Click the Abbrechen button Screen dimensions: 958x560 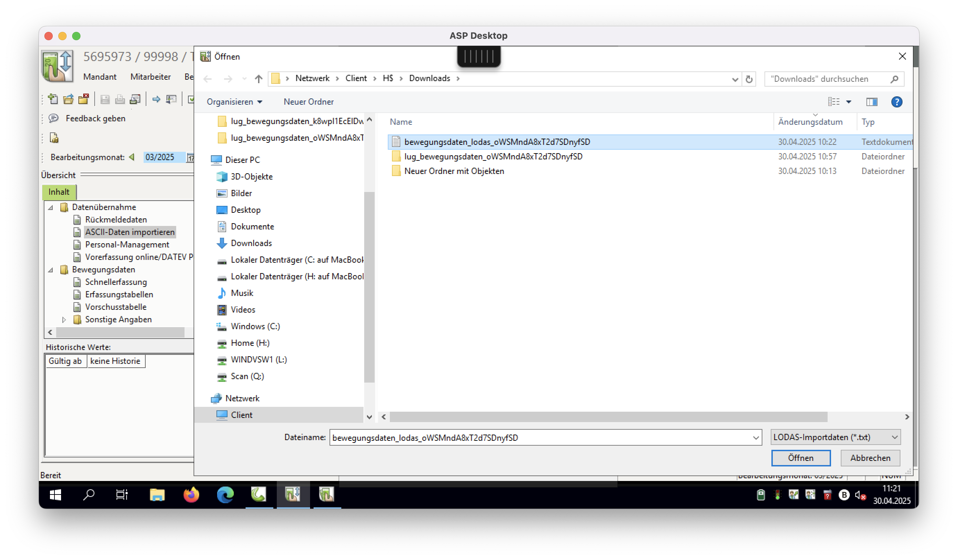(870, 458)
